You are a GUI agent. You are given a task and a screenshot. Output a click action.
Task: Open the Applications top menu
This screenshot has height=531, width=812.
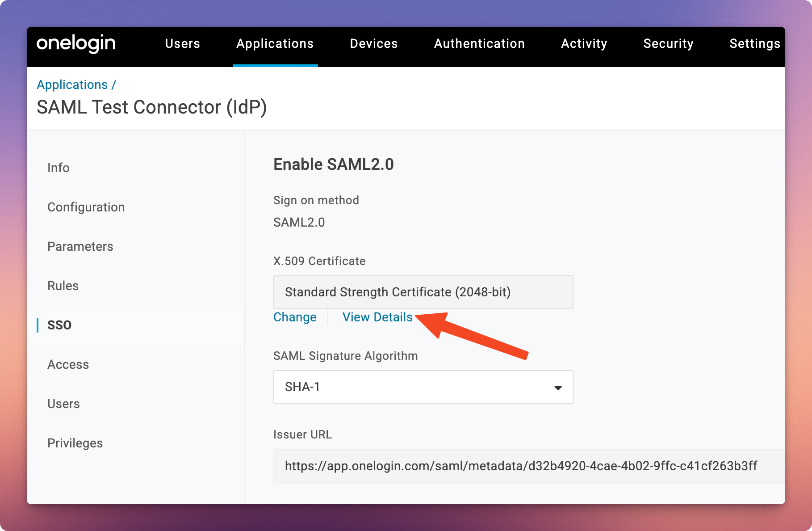pos(275,44)
